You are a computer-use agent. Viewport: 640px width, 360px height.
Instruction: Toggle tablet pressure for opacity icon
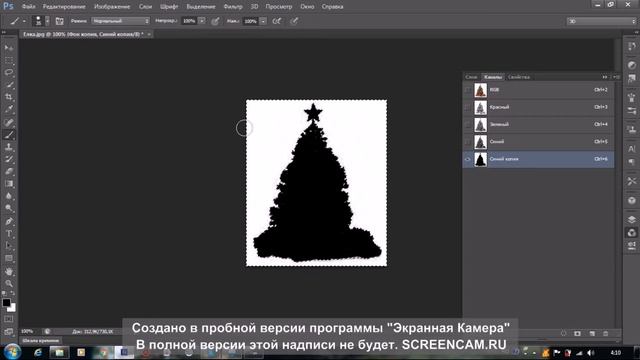pos(215,21)
